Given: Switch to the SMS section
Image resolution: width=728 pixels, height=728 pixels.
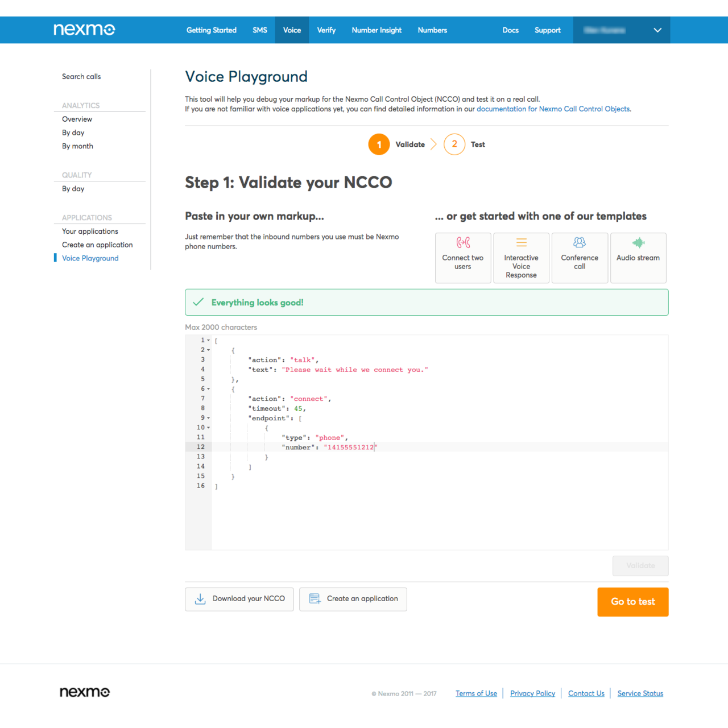Looking at the screenshot, I should (x=260, y=30).
